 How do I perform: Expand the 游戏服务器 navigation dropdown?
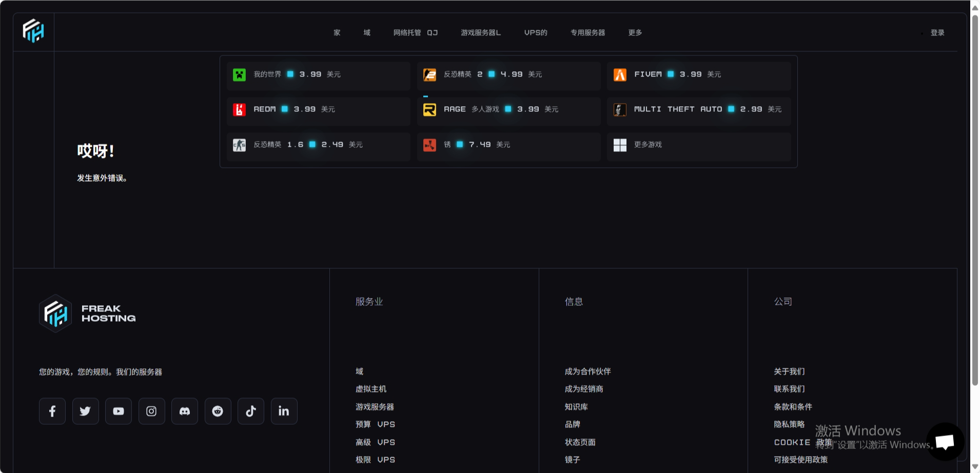pos(480,32)
